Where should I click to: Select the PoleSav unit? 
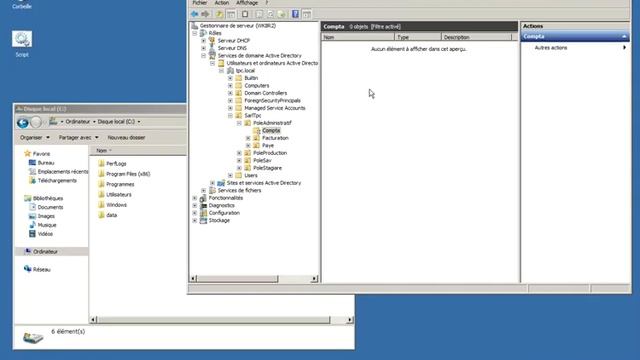(262, 160)
